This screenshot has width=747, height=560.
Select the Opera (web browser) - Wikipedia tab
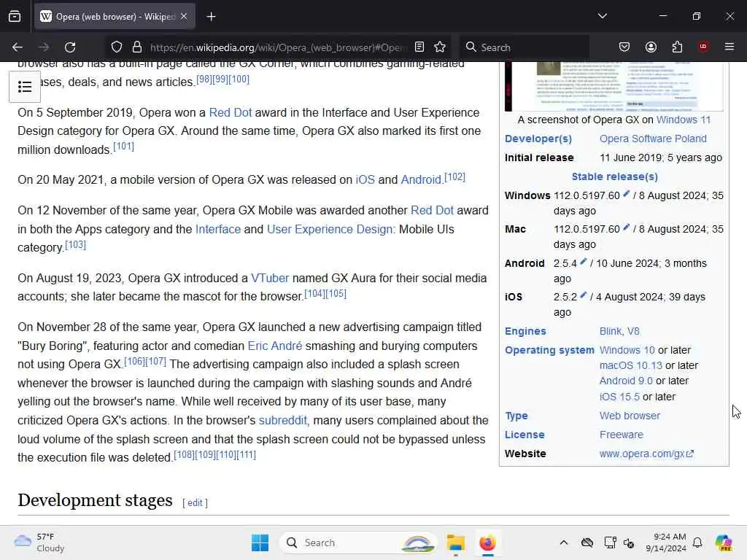click(115, 17)
